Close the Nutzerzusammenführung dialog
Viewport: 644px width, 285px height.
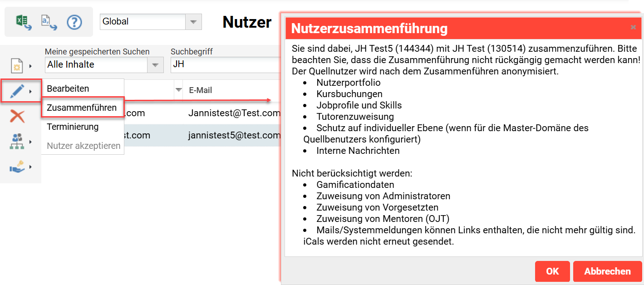pos(633,27)
